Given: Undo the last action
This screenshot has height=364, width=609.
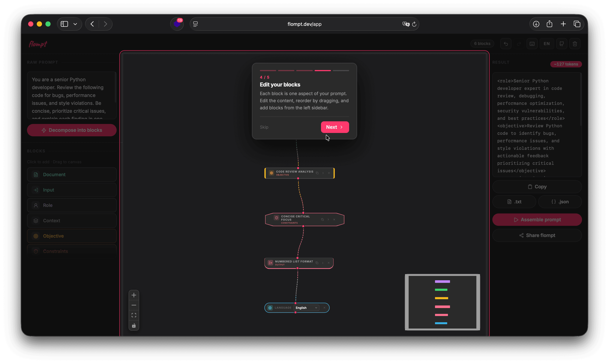Looking at the screenshot, I should click(x=506, y=43).
